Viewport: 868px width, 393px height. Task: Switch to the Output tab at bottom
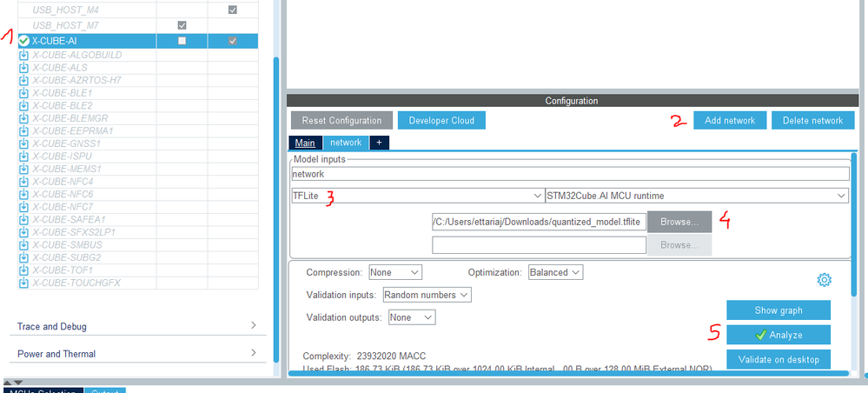[x=104, y=390]
